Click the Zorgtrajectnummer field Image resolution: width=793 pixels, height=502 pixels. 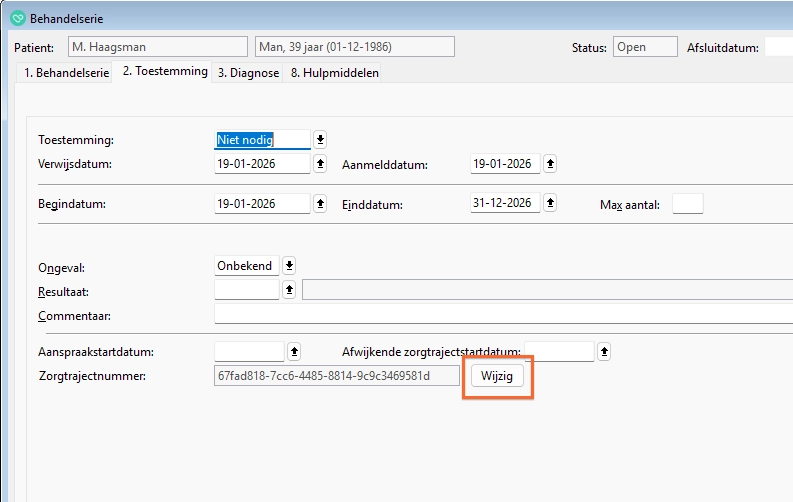coord(336,376)
